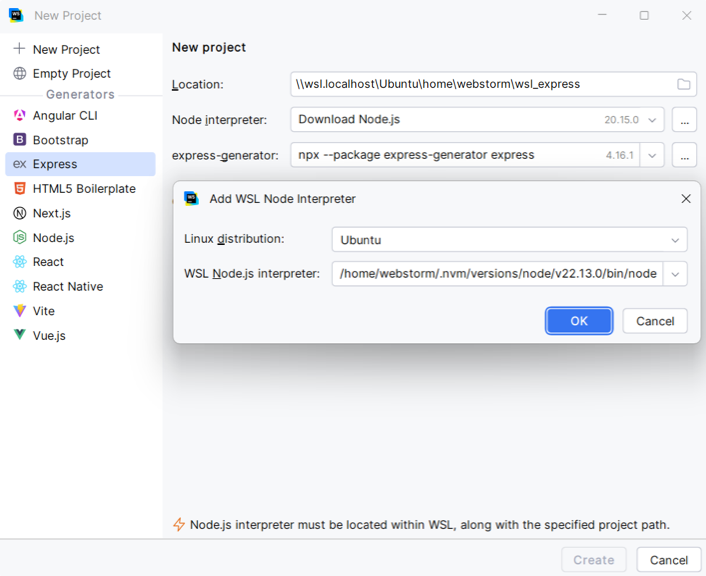Select React Native generator entry

67,287
